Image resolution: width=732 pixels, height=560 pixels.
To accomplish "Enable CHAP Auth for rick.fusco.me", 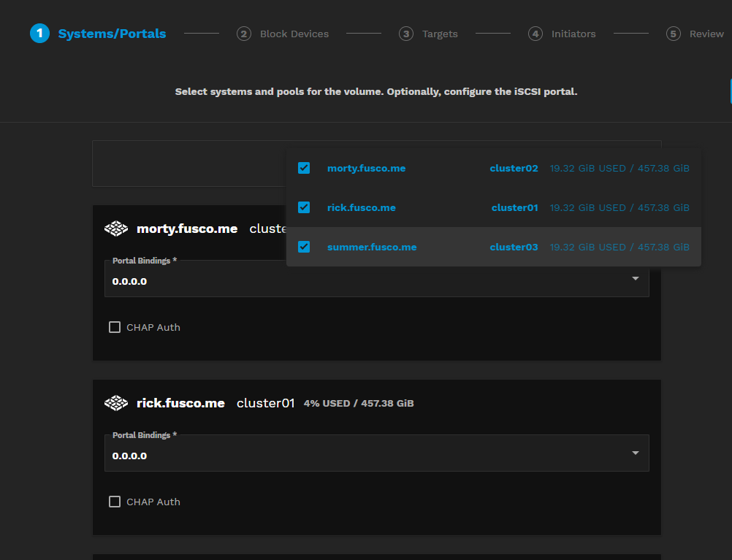I will click(115, 502).
